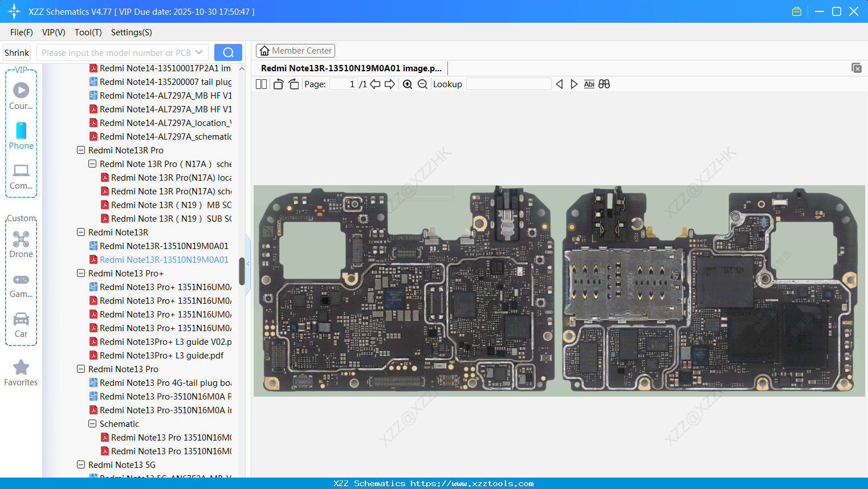The image size is (868, 489).
Task: Open Redmi Note13Pro+ L3 guide.pdf file
Action: point(161,356)
